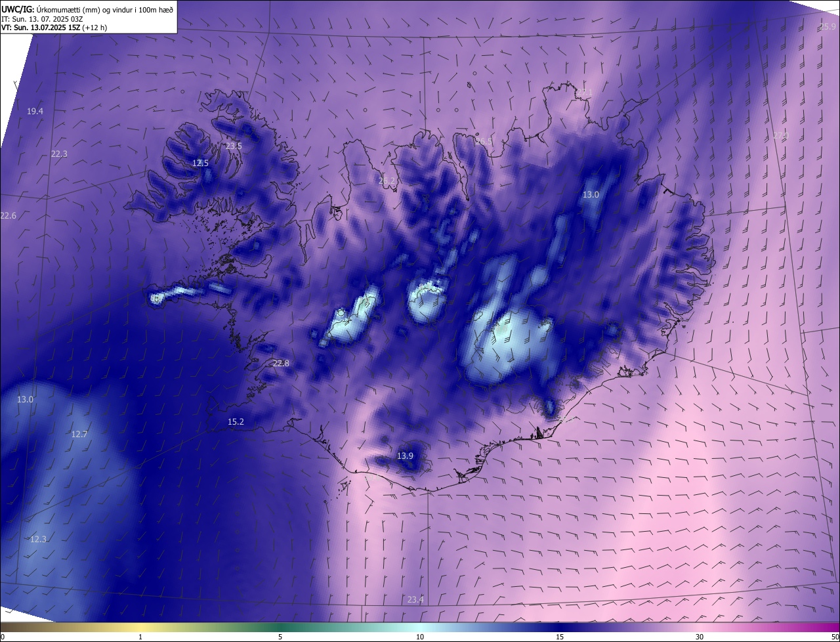Click the 5 tick on the color scale
This screenshot has width=840, height=642.
pos(280,637)
